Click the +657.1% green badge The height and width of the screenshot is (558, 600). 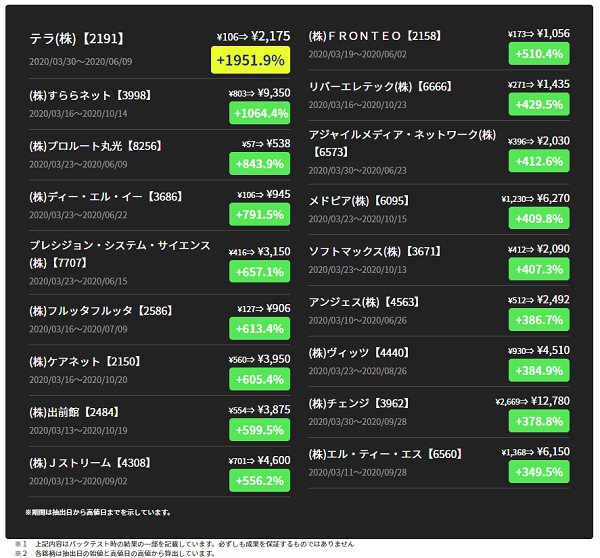[259, 271]
